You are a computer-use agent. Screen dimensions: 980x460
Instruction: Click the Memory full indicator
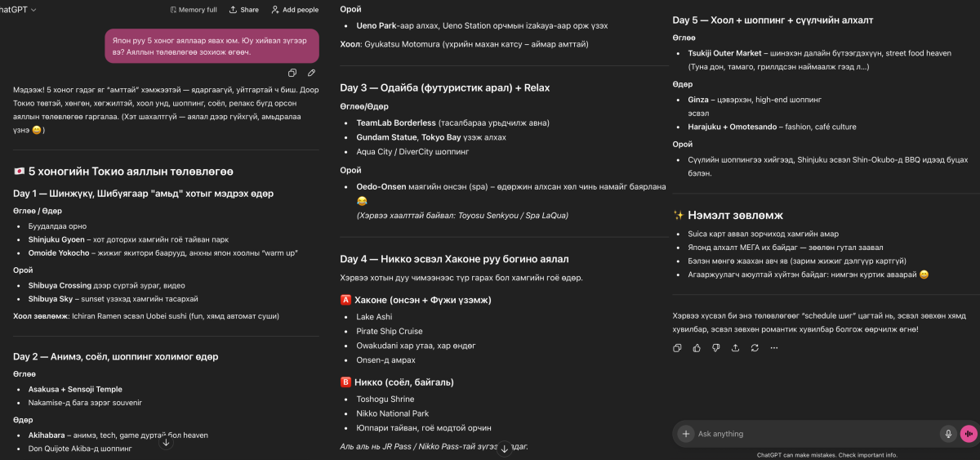pyautogui.click(x=194, y=10)
